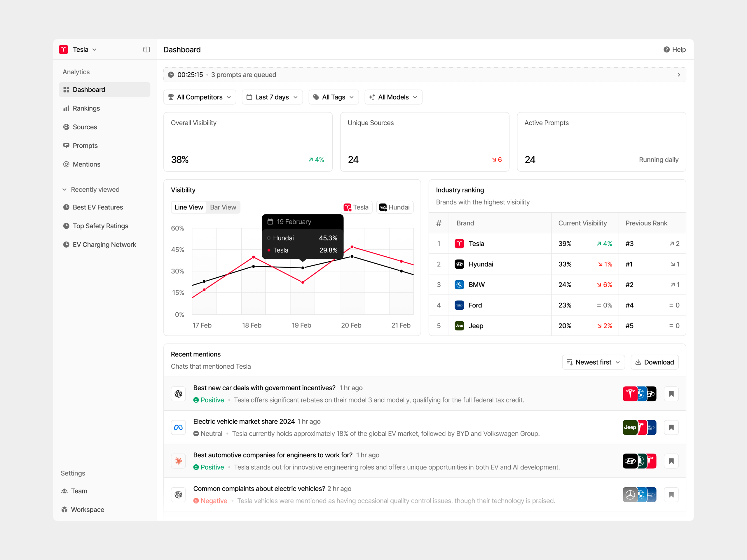This screenshot has width=747, height=560.
Task: Open Sources in the sidebar
Action: [104, 127]
